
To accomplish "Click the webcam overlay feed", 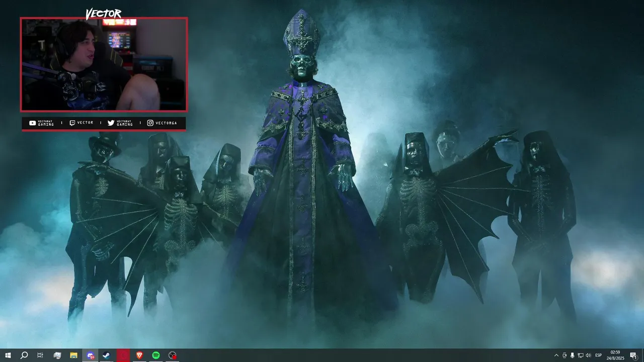I will pos(104,64).
